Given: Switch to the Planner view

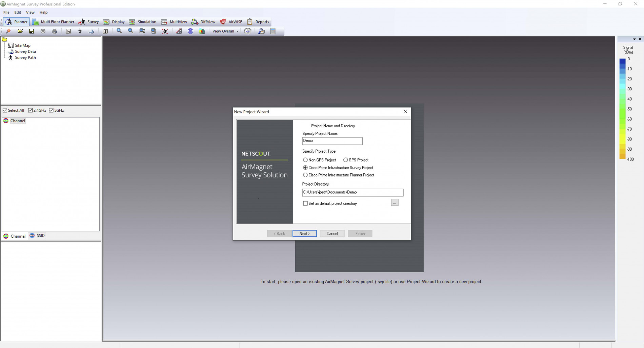Looking at the screenshot, I should pyautogui.click(x=16, y=22).
